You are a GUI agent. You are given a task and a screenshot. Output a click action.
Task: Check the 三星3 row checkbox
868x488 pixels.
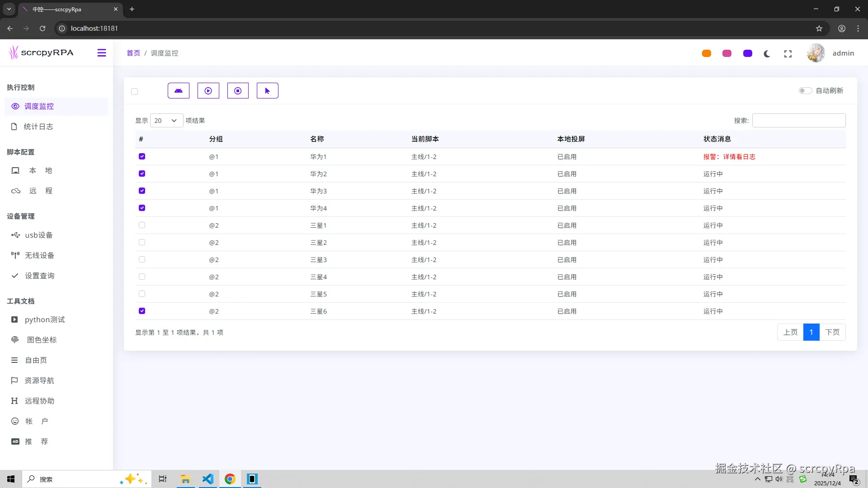[142, 259]
